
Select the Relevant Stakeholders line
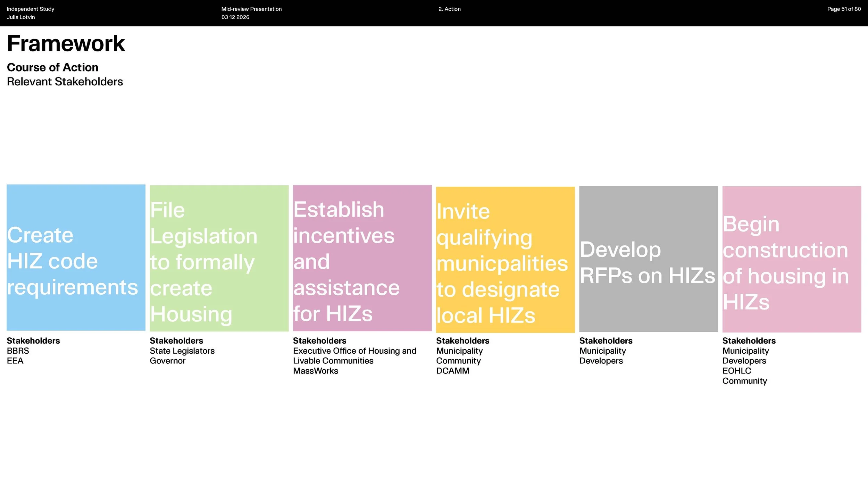pos(65,82)
